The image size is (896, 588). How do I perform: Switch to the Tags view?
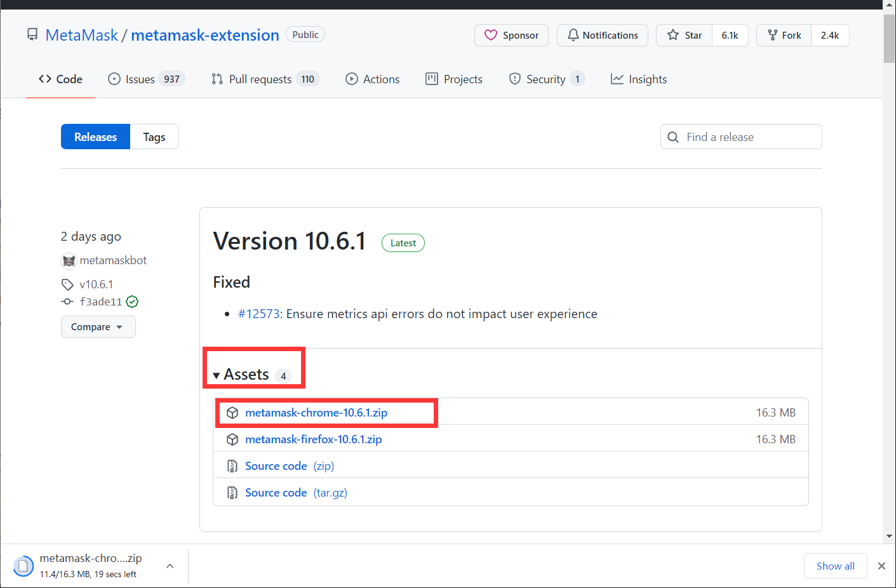click(x=154, y=137)
